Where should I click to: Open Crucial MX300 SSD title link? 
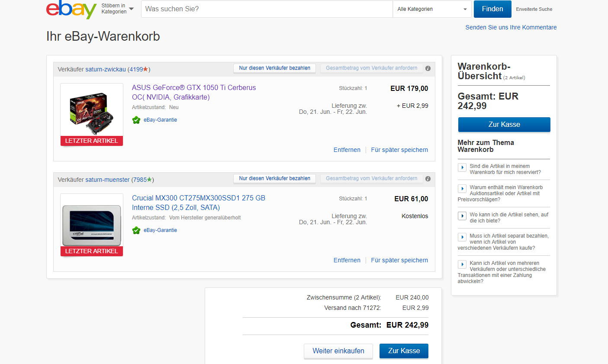199,203
